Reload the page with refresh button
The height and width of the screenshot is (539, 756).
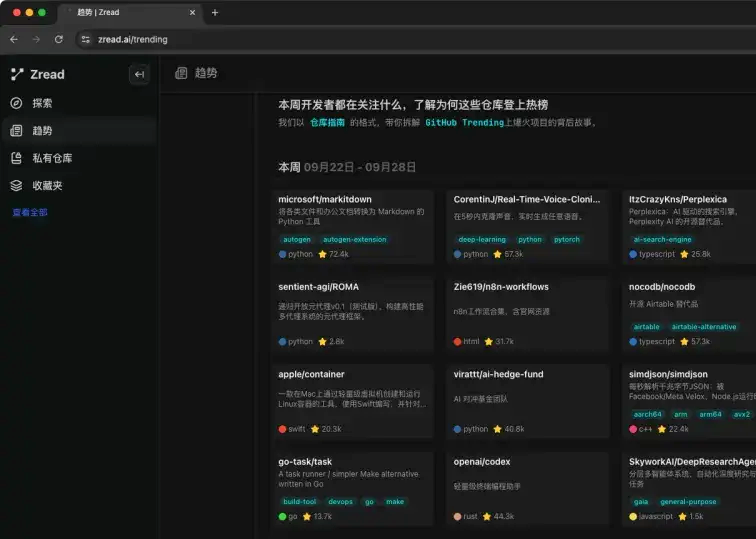pos(59,40)
